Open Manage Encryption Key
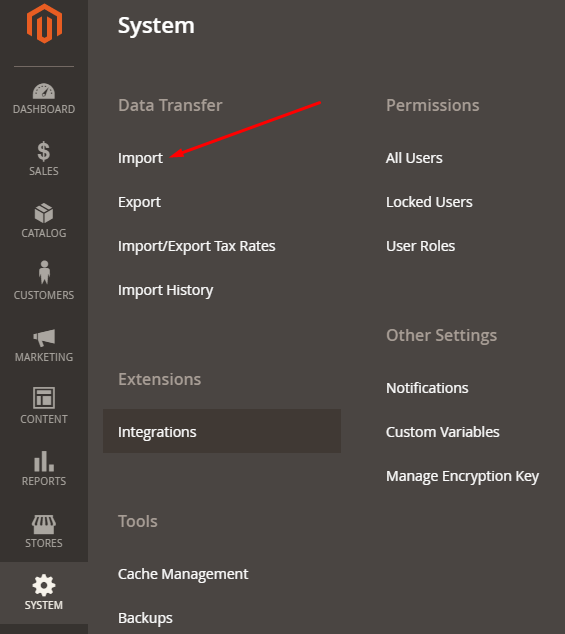565x634 pixels. coord(462,476)
